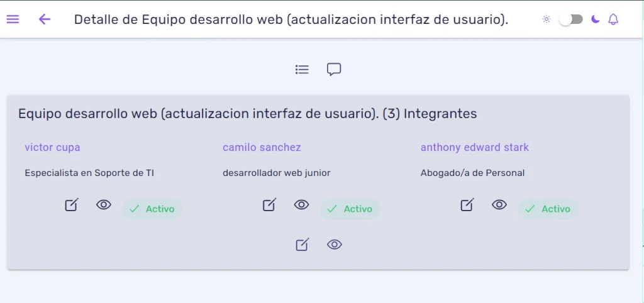Go back using the left arrow
644x303 pixels.
45,19
